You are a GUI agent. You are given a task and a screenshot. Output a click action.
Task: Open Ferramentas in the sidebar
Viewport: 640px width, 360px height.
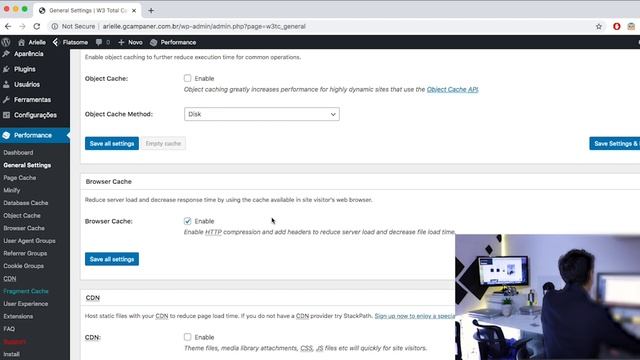pos(32,100)
